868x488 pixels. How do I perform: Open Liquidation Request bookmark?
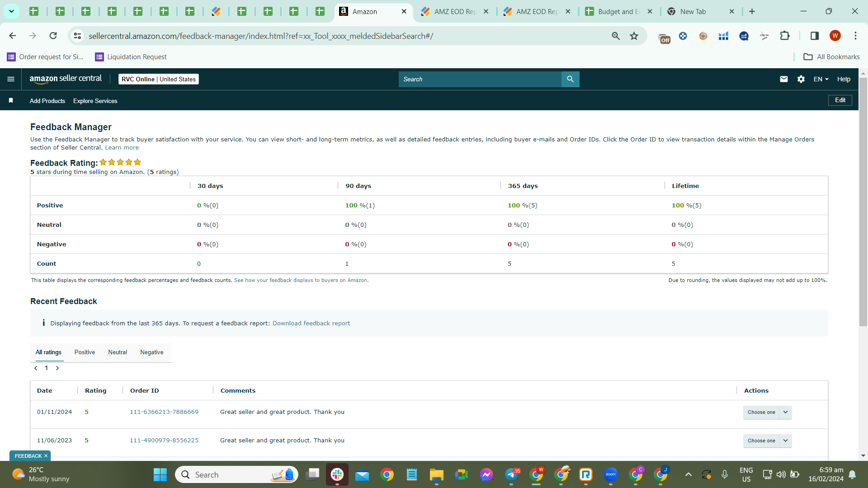click(x=131, y=57)
